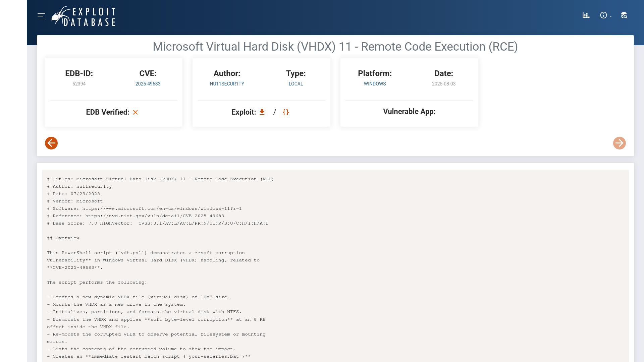
Task: Click the 'Initializes, partitions, and formats' line
Action: (144, 312)
